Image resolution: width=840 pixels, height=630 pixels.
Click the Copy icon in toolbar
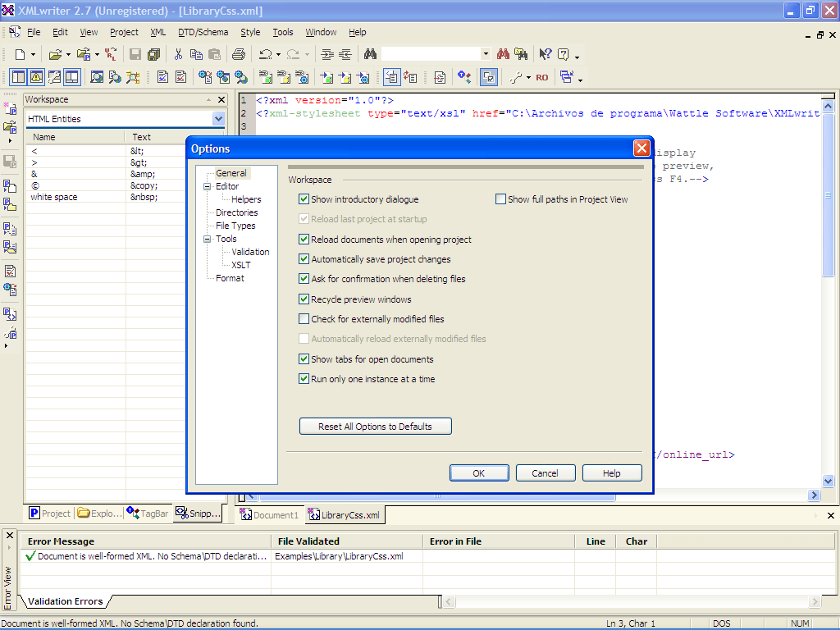point(197,54)
